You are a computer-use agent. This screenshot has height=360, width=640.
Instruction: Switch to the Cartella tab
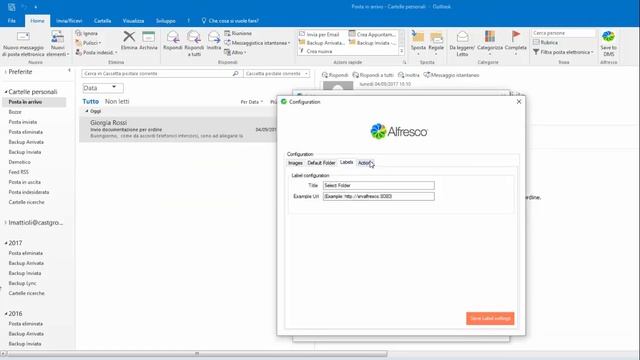click(x=102, y=21)
